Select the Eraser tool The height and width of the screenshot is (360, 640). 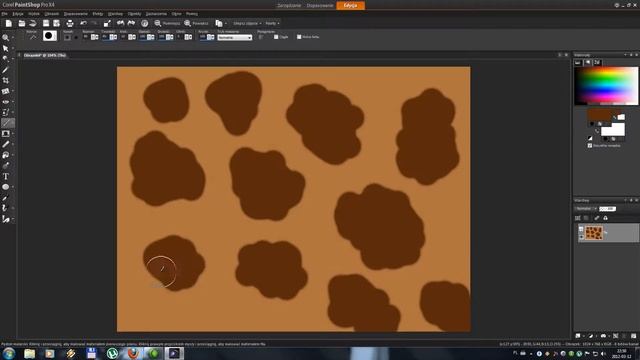tap(5, 144)
